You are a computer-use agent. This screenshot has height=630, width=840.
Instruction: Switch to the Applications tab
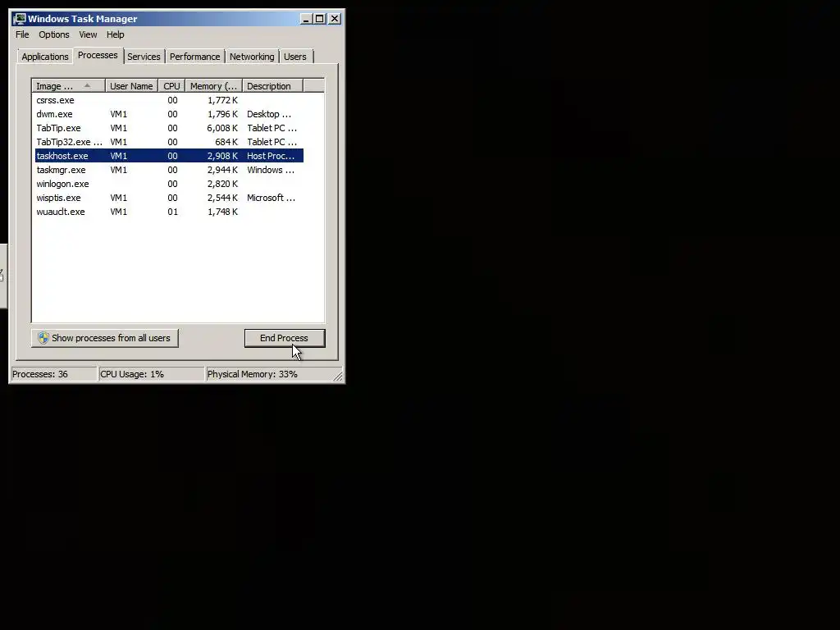click(45, 57)
